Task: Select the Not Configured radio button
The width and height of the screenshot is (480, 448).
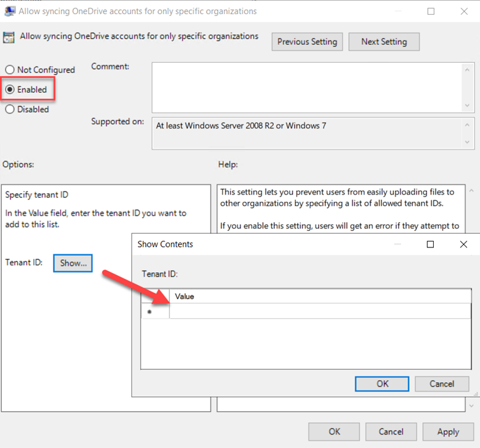Action: [x=10, y=70]
